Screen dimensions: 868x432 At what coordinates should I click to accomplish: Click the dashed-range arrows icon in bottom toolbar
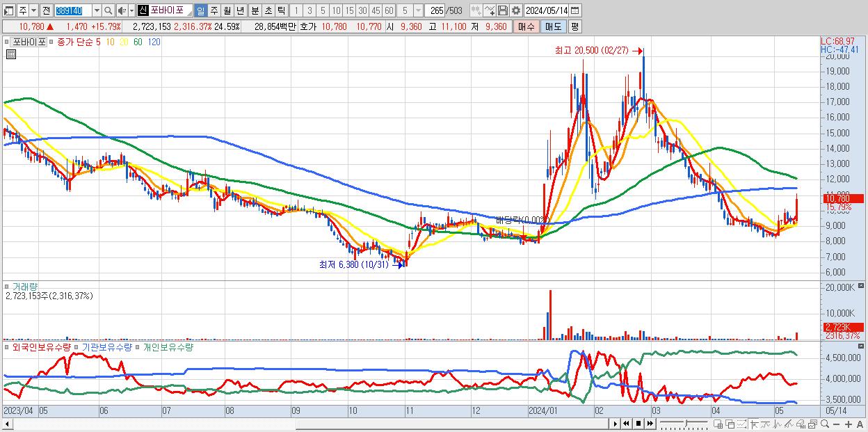pyautogui.click(x=742, y=424)
